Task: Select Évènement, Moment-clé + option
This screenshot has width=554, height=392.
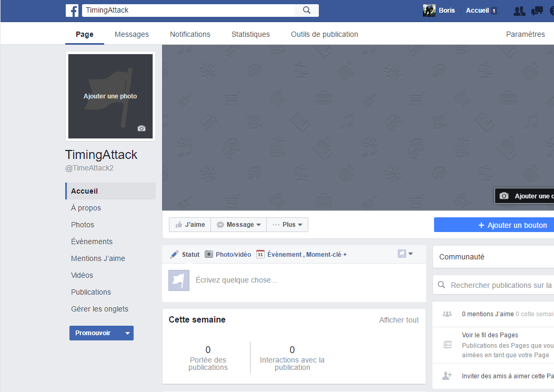Action: coord(307,255)
